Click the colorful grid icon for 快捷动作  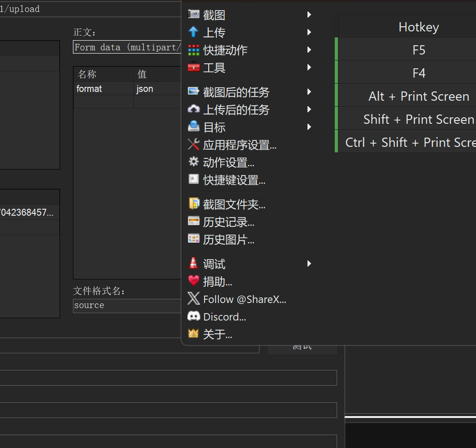[x=193, y=50]
